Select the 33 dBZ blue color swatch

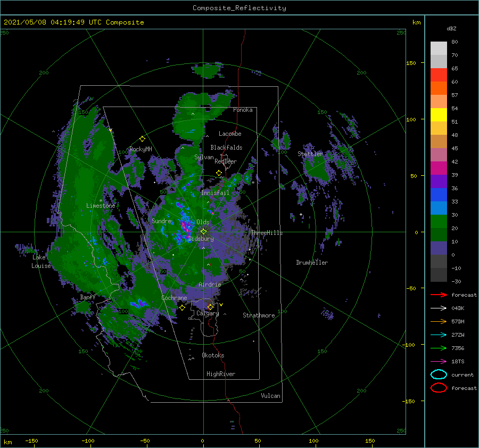[439, 208]
